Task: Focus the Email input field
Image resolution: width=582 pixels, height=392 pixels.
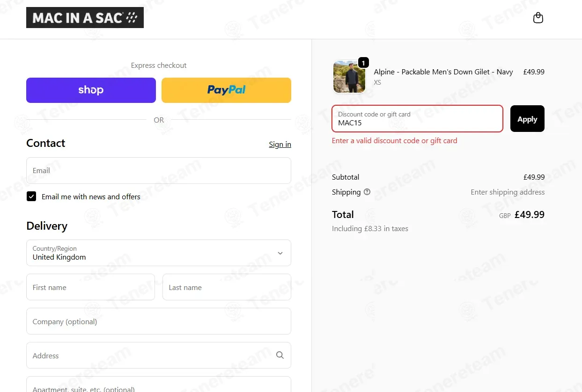Action: 159,170
